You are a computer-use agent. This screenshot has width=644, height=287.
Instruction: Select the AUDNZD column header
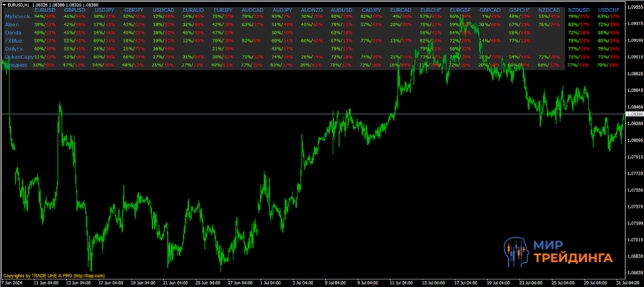312,10
